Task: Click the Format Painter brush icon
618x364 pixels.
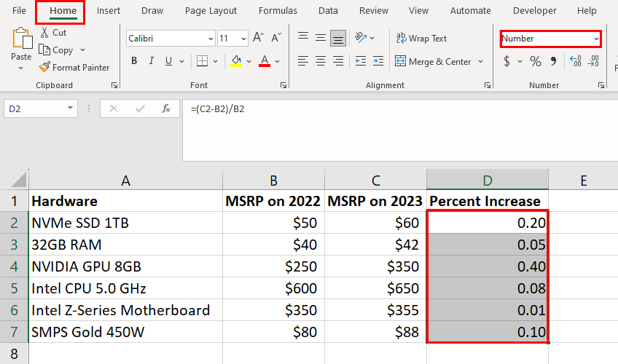Action: click(44, 67)
